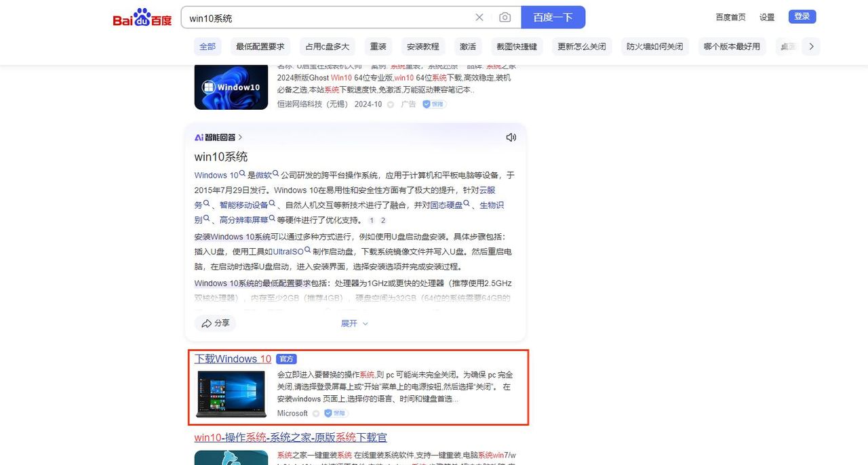Image resolution: width=868 pixels, height=465 pixels.
Task: Select the 全部 filter tab
Action: click(x=208, y=47)
